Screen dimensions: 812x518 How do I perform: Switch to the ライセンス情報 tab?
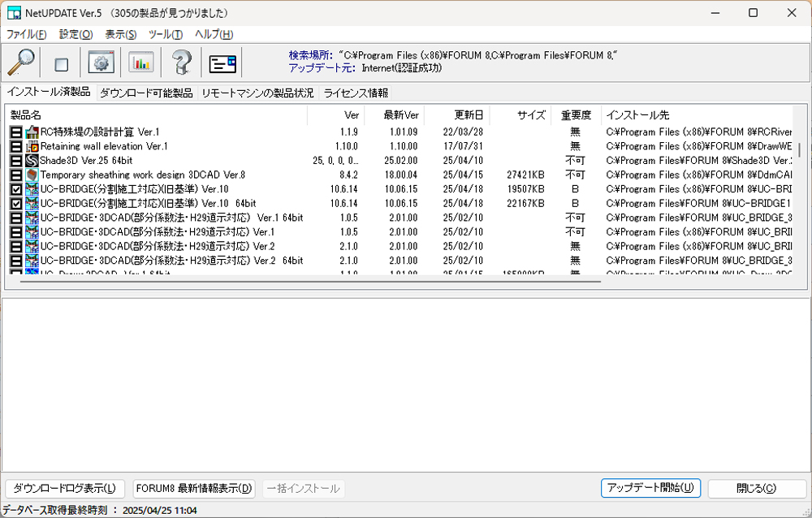[356, 93]
